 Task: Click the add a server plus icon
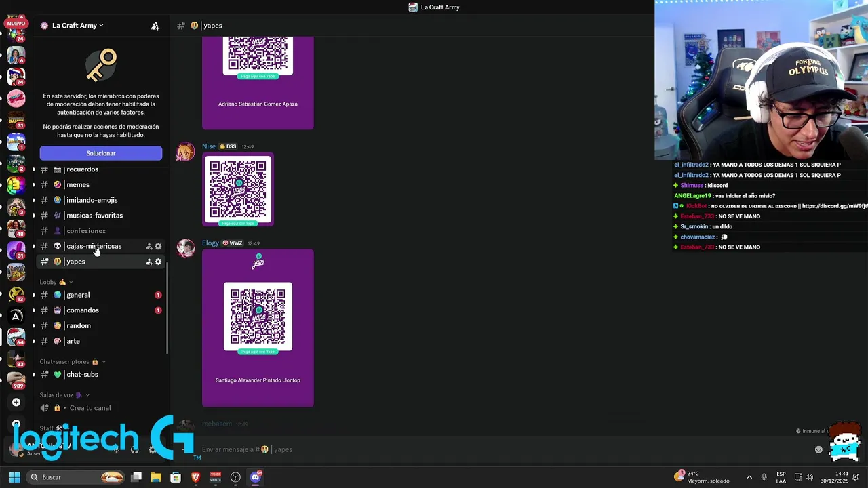pyautogui.click(x=16, y=402)
